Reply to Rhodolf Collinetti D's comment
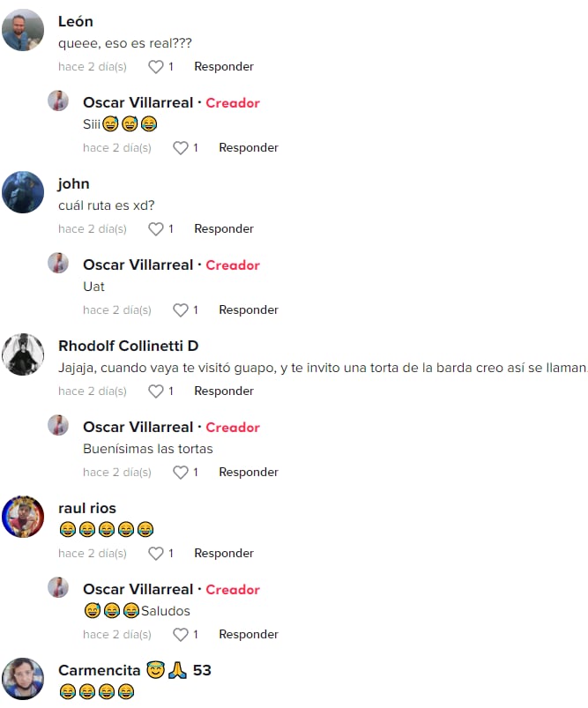Viewport: 588px width, 708px height. [x=224, y=391]
